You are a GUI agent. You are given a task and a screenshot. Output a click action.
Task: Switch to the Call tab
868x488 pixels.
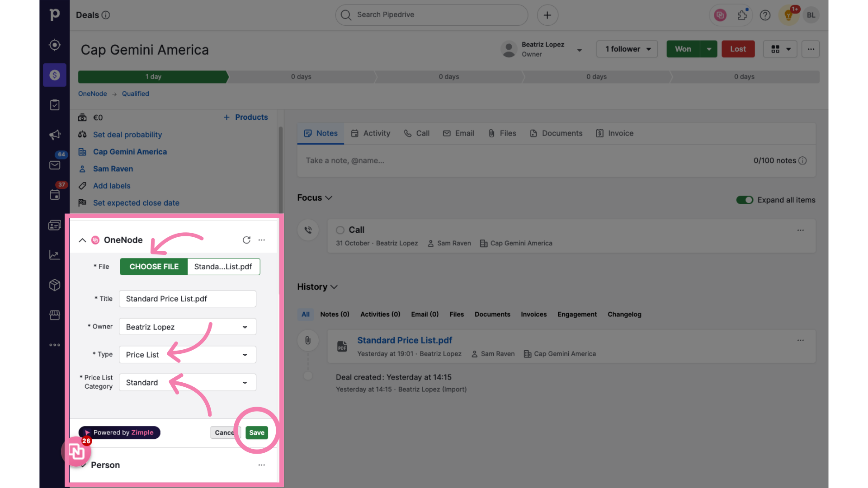point(417,133)
